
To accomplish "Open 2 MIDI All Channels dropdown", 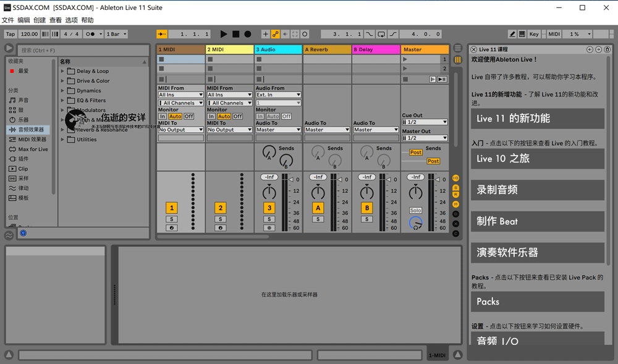I will click(230, 103).
